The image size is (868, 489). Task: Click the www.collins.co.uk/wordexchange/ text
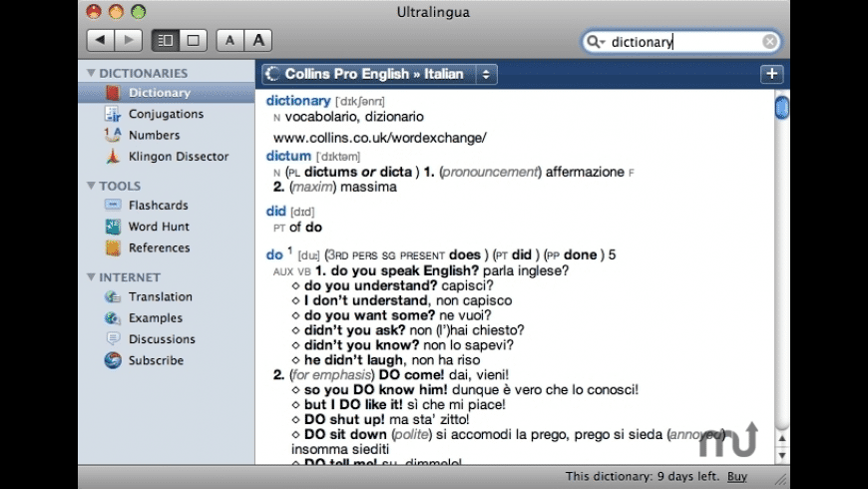click(380, 138)
